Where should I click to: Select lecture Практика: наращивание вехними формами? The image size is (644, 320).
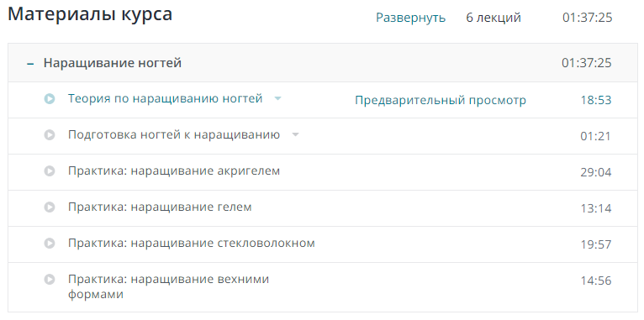168,286
